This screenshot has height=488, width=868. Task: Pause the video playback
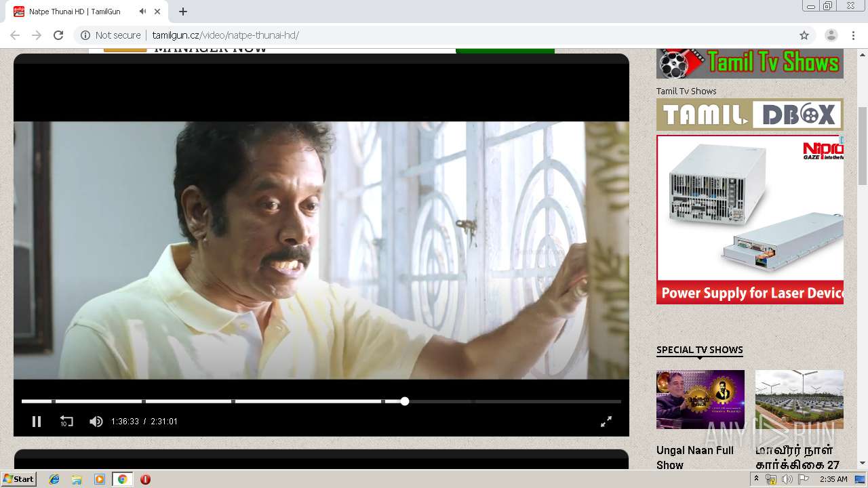pyautogui.click(x=37, y=422)
